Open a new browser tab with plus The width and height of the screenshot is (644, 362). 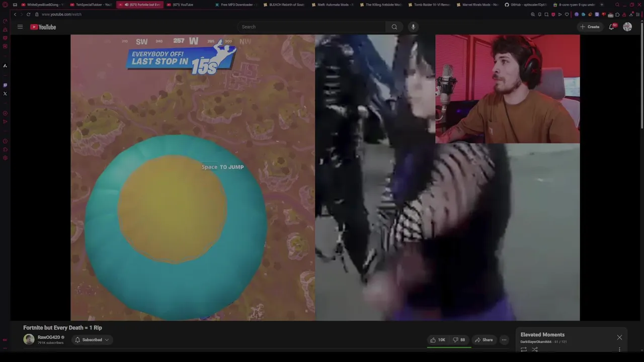click(602, 5)
